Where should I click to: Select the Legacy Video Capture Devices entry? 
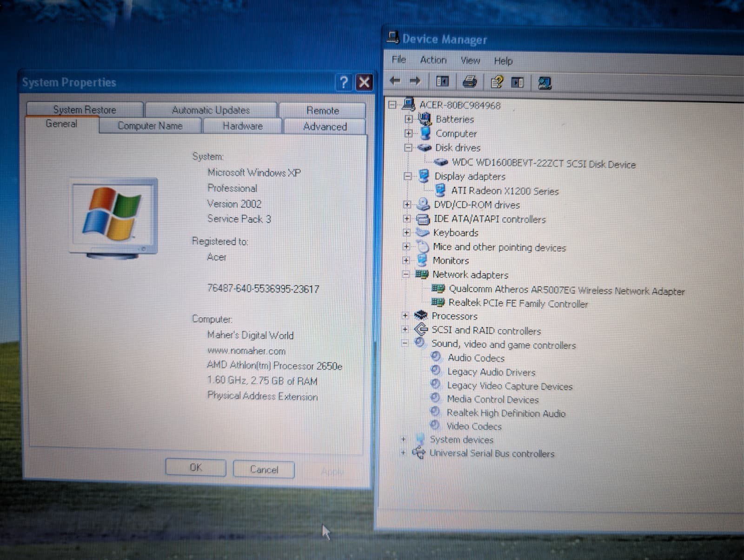509,386
